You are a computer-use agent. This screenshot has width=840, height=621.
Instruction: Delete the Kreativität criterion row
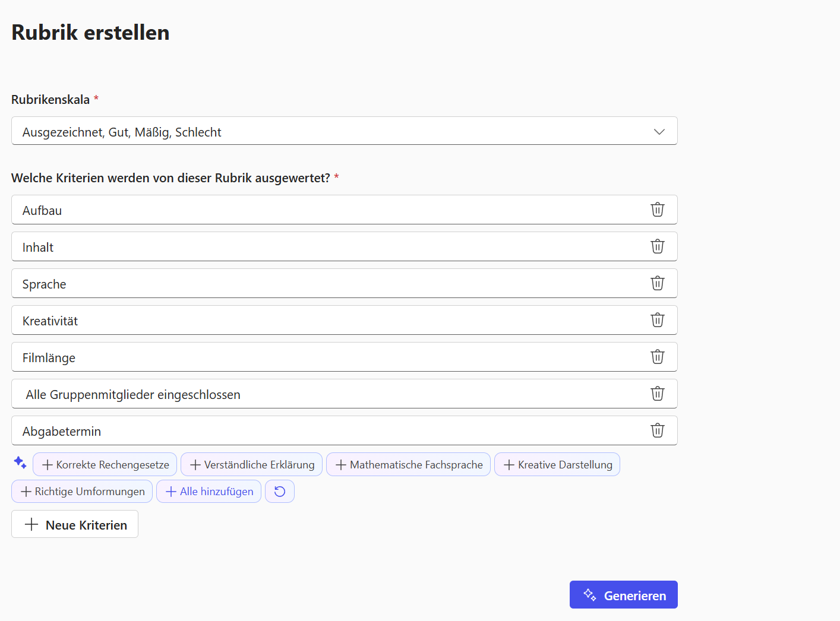point(657,320)
